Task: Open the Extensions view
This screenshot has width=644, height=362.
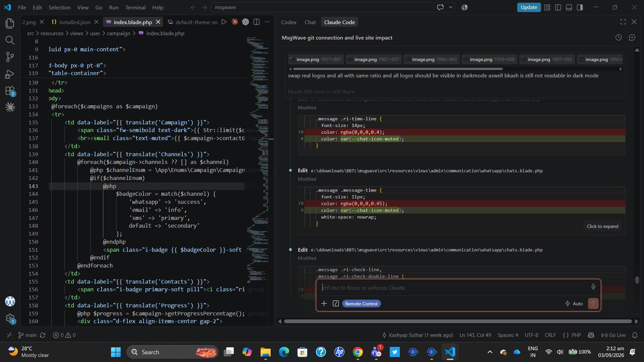Action: pyautogui.click(x=10, y=91)
